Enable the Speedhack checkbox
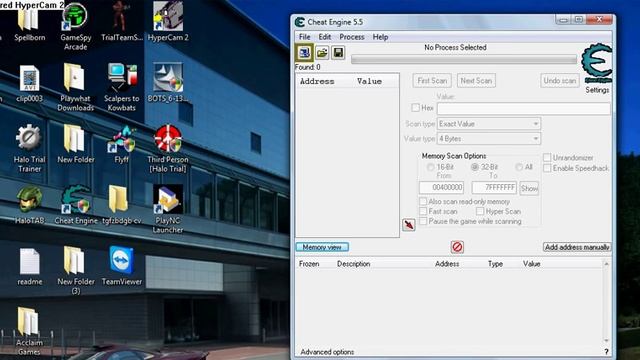The height and width of the screenshot is (360, 640). 547,168
